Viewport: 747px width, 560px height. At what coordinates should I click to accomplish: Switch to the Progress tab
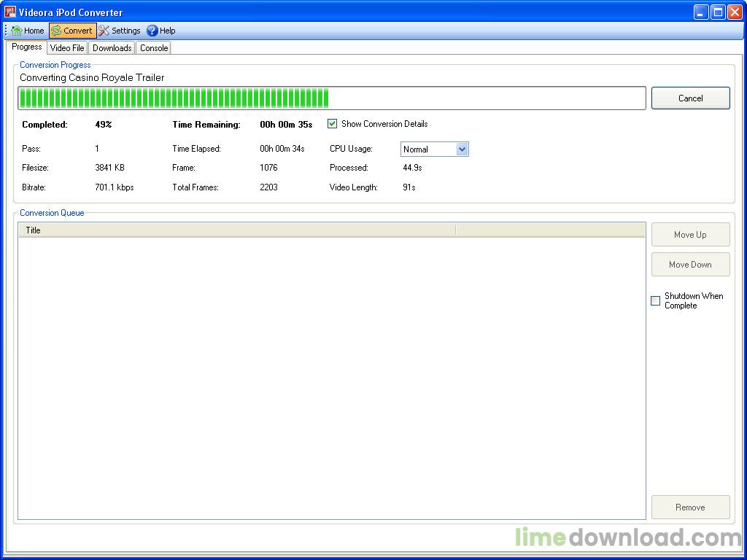tap(27, 47)
